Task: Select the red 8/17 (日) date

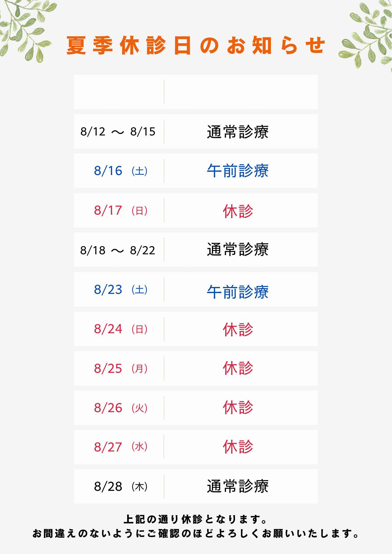Action: [x=121, y=211]
